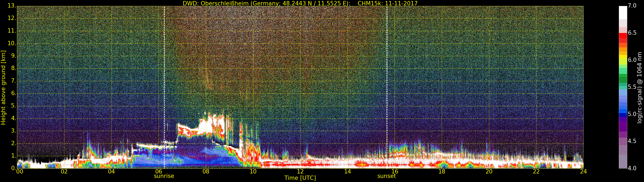Screen dimensions: 644x182
Task: Click the 7.0 tick label on the colorbar
Action: [632, 6]
